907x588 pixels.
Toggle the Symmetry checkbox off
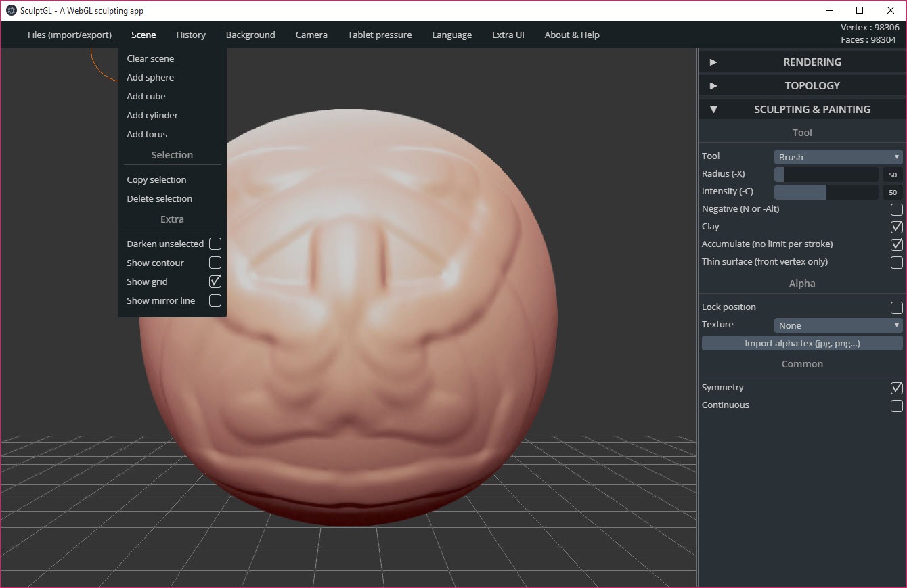pyautogui.click(x=896, y=388)
